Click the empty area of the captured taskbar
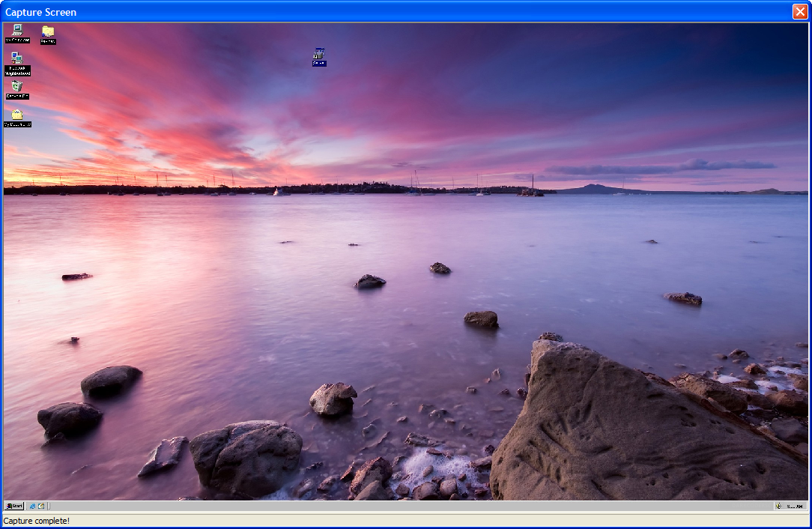 [x=375, y=506]
